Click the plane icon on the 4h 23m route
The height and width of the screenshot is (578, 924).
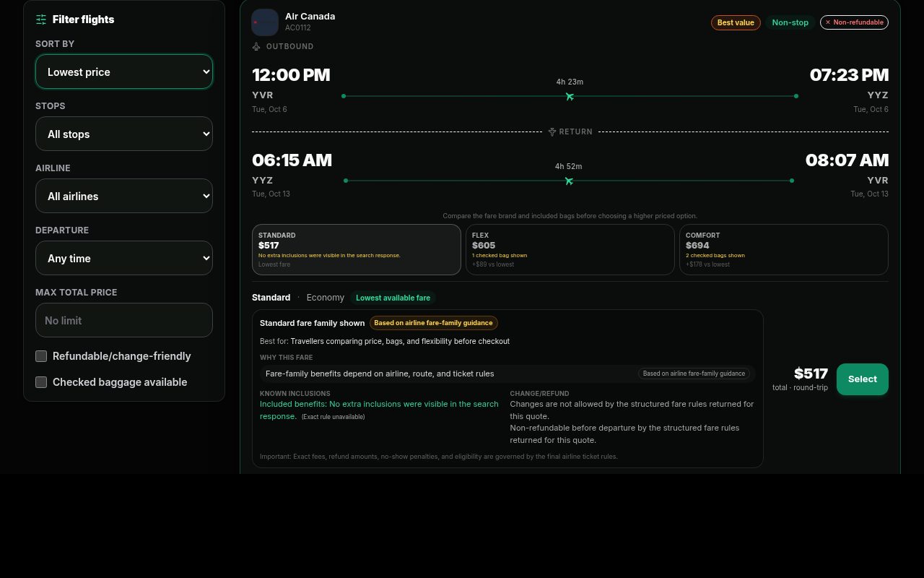(570, 96)
